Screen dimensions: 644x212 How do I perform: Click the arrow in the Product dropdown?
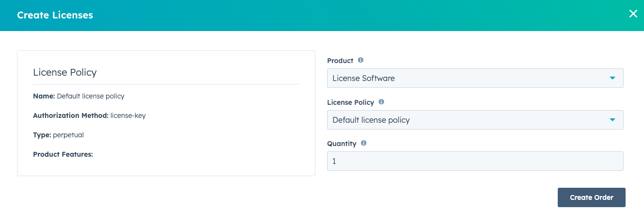pyautogui.click(x=612, y=78)
